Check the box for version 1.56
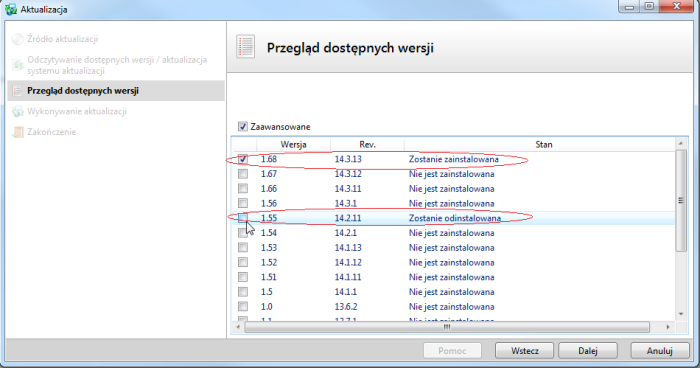 pos(243,203)
